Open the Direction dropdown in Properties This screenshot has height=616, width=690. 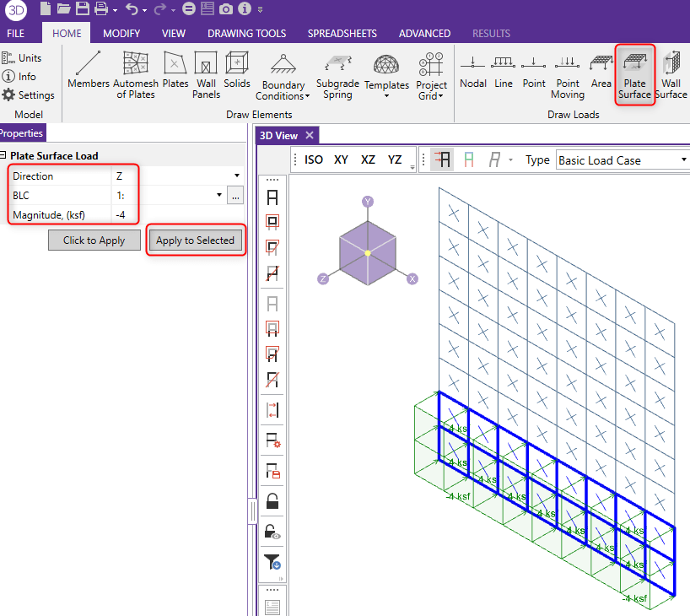tap(237, 176)
